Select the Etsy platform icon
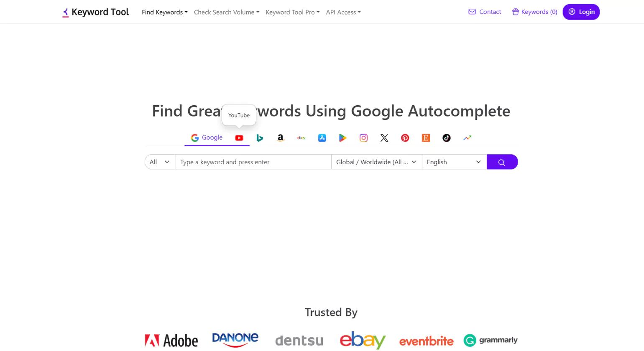Screen dimensions: 644x351 point(426,138)
